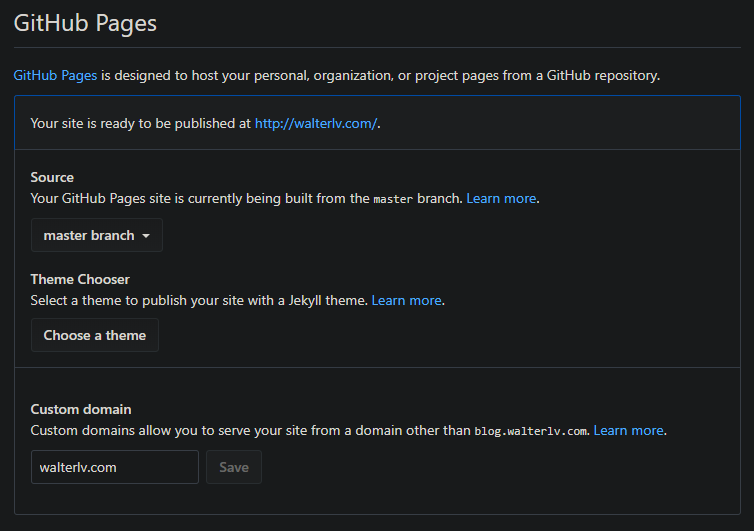Click the Save button for custom domain
The height and width of the screenshot is (531, 754).
[234, 467]
